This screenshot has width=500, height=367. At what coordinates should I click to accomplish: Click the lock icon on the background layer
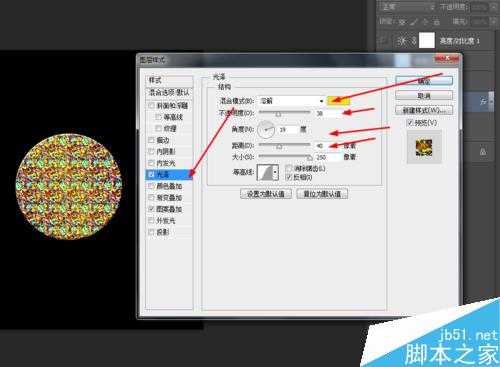click(483, 152)
